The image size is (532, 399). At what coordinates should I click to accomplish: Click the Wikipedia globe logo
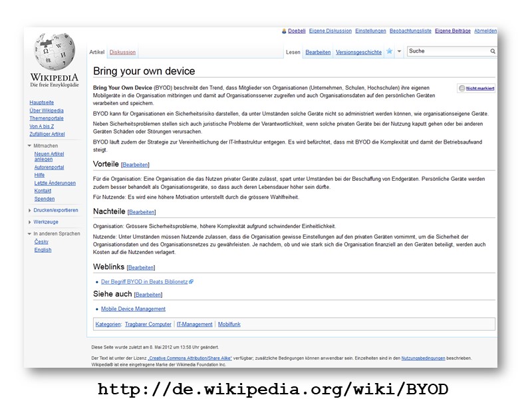[54, 51]
